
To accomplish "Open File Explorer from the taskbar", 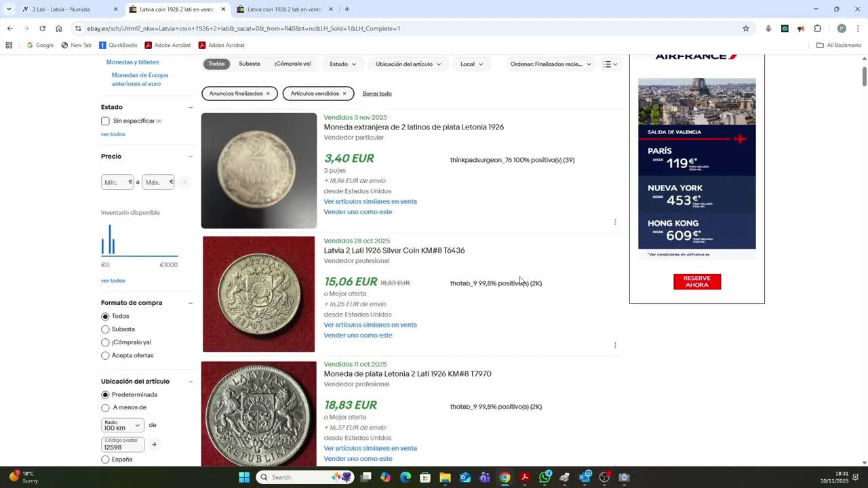I will (445, 477).
